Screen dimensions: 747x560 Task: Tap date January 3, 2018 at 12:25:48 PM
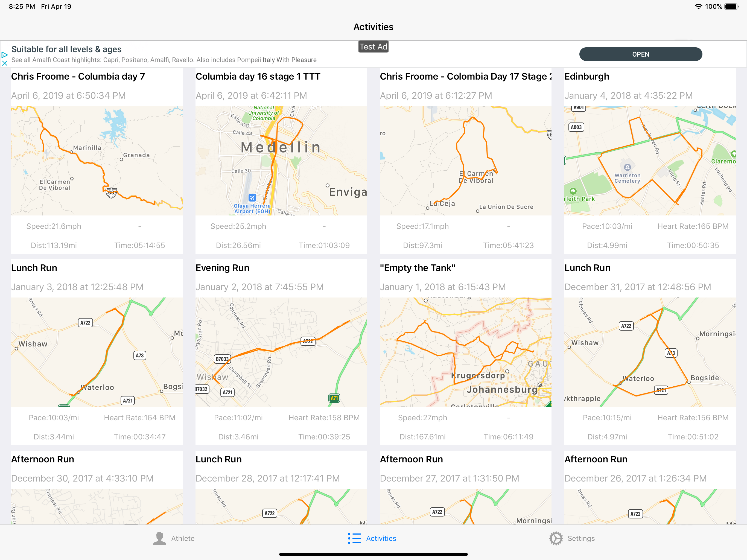pos(77,287)
